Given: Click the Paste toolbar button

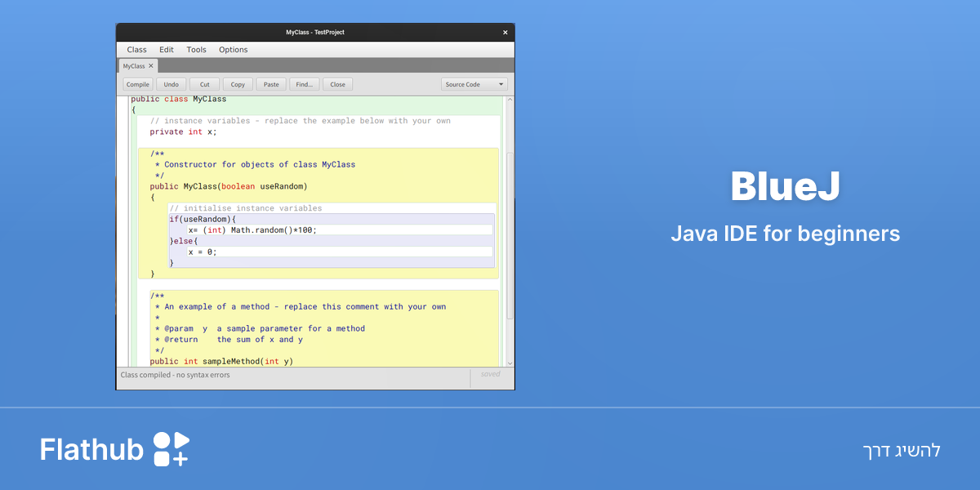Looking at the screenshot, I should pyautogui.click(x=271, y=84).
